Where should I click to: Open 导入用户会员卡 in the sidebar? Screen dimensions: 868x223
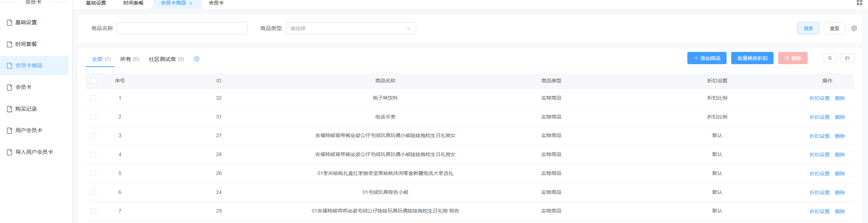tap(34, 152)
